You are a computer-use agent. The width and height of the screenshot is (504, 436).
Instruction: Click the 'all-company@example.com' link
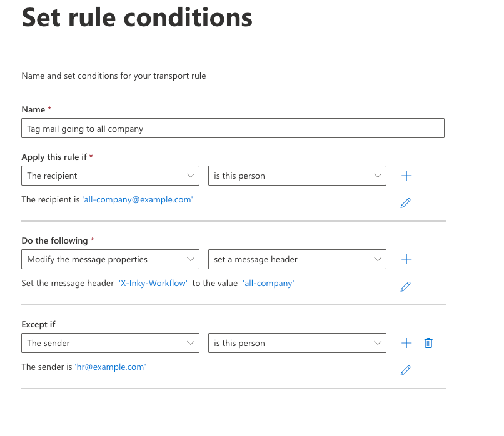click(x=138, y=200)
